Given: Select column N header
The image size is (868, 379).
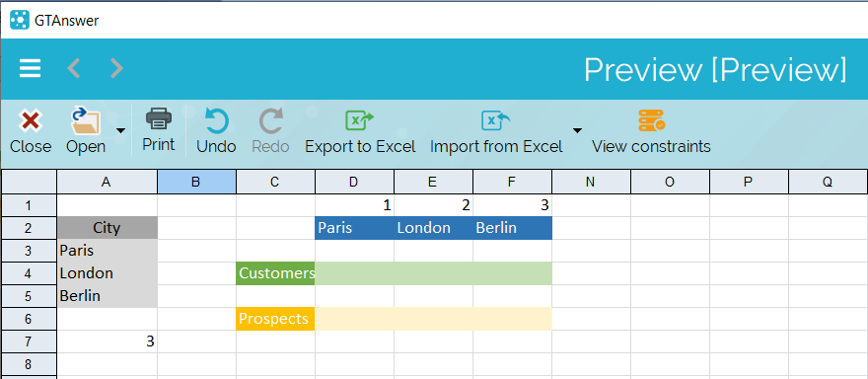Looking at the screenshot, I should coord(591,182).
